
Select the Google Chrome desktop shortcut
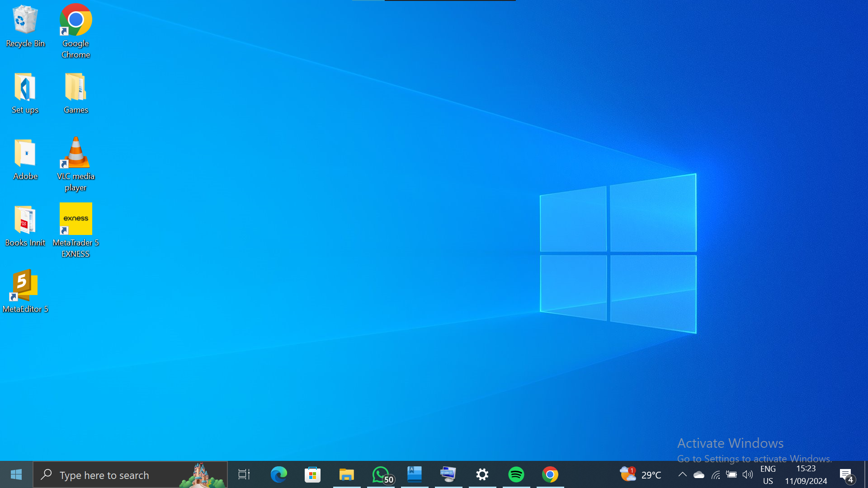(75, 31)
